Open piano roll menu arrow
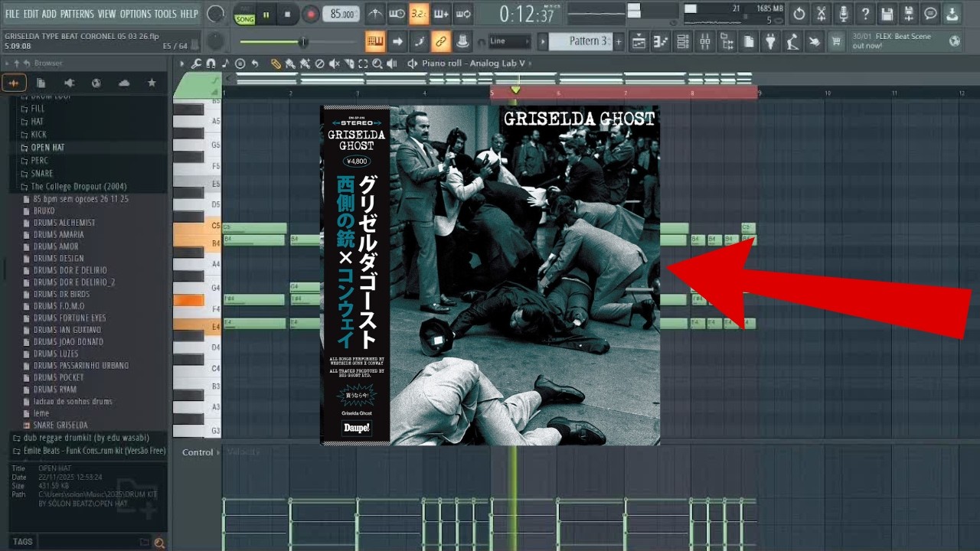Viewport: 980px width, 551px height. [x=182, y=64]
